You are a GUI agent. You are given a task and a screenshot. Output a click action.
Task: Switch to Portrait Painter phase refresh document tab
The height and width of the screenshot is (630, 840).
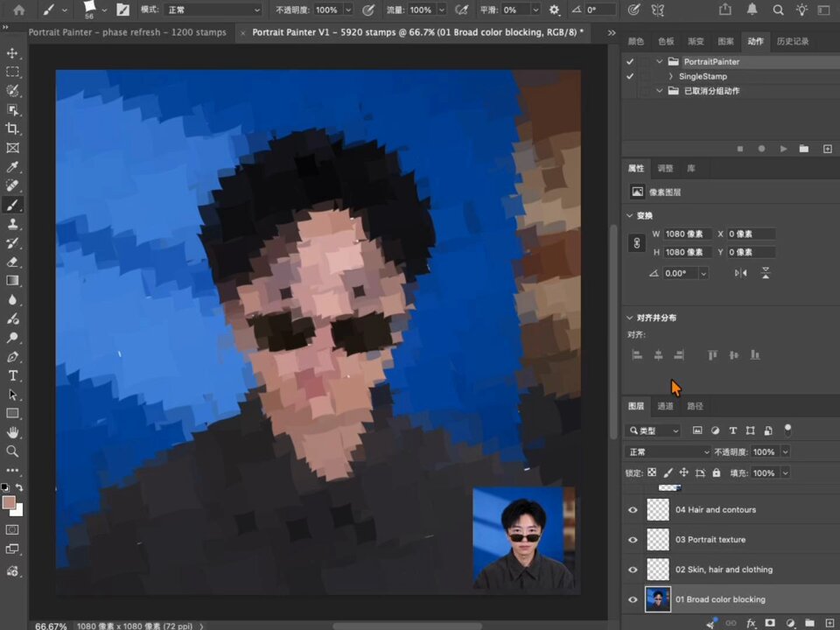click(128, 32)
